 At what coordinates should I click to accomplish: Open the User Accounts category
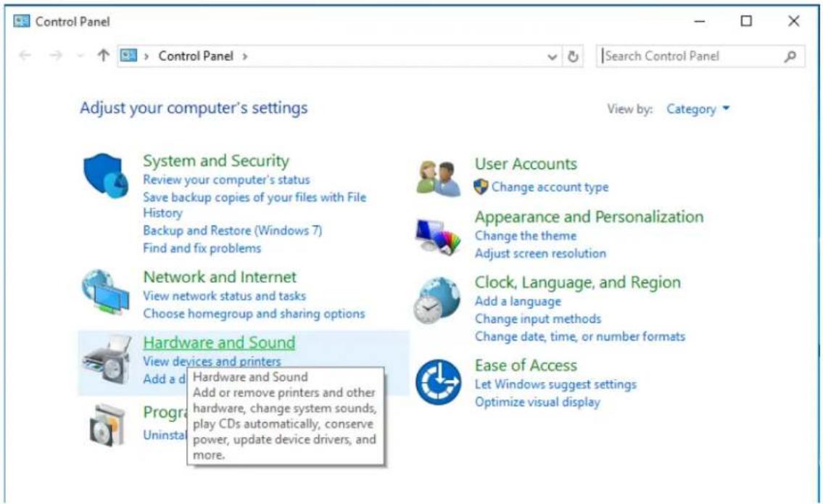(526, 164)
